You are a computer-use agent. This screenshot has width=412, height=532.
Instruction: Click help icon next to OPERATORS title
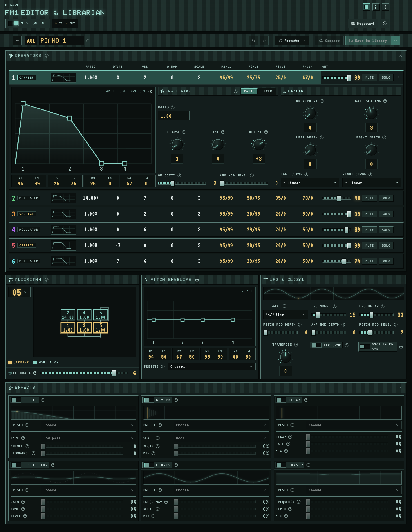(47, 56)
